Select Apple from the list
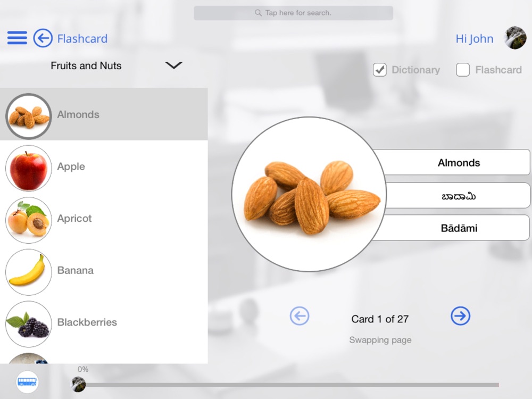 (x=104, y=167)
